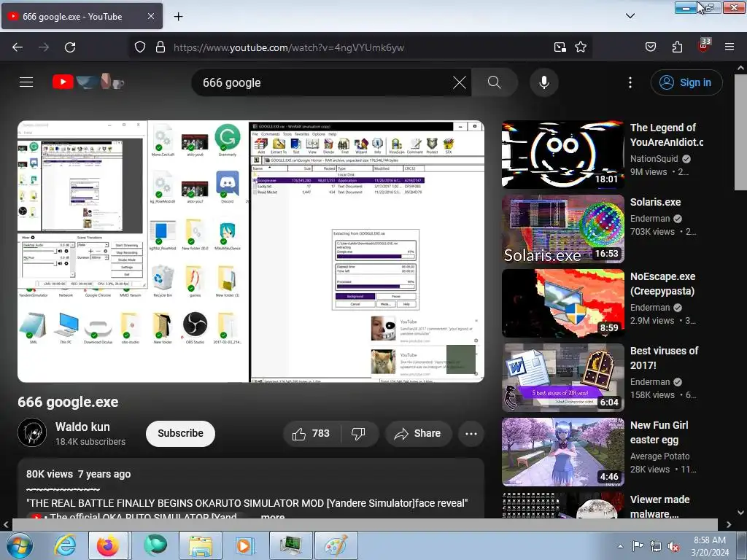The height and width of the screenshot is (560, 747).
Task: Go back to the previous page
Action: 18,47
